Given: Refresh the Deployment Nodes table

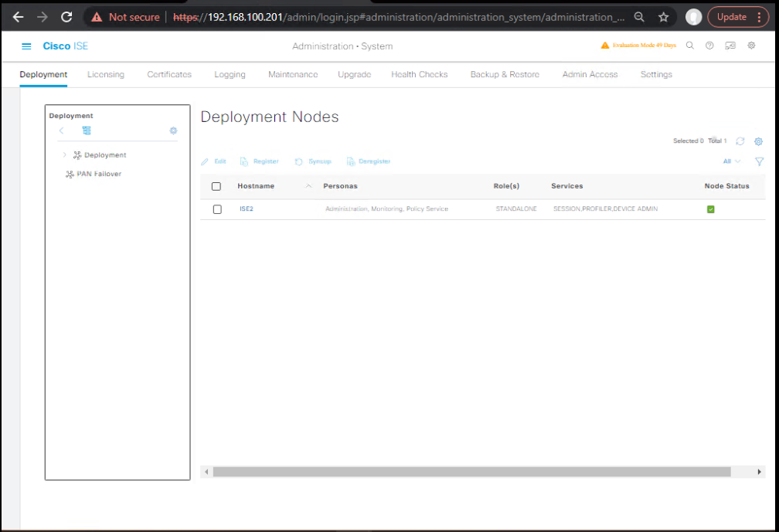Looking at the screenshot, I should point(740,141).
